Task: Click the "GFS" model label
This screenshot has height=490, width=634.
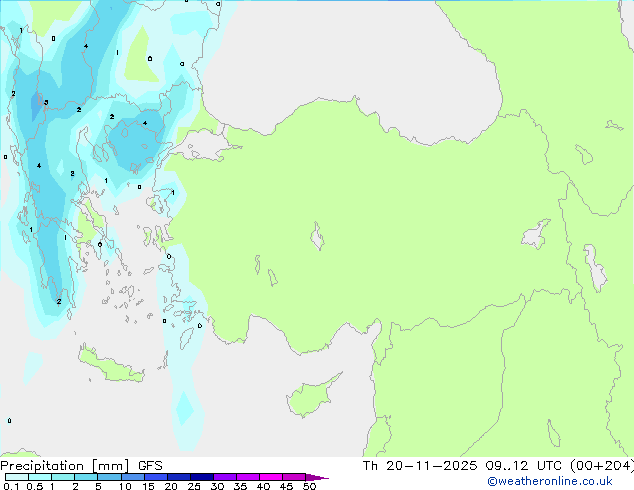Action: pyautogui.click(x=150, y=466)
